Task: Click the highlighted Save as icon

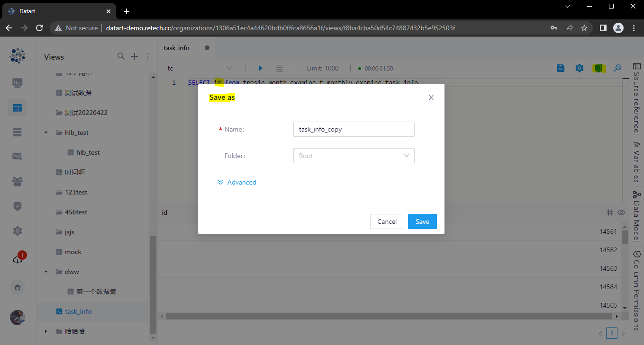Action: pos(599,68)
